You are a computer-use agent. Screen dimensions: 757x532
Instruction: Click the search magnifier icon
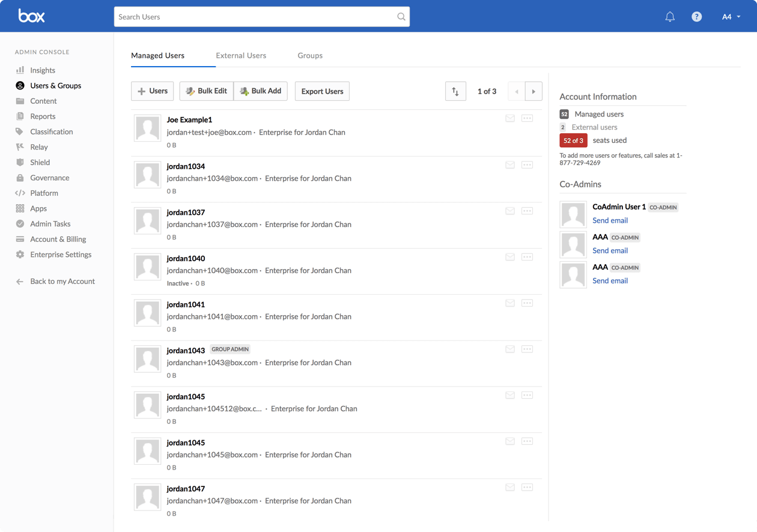click(x=401, y=17)
